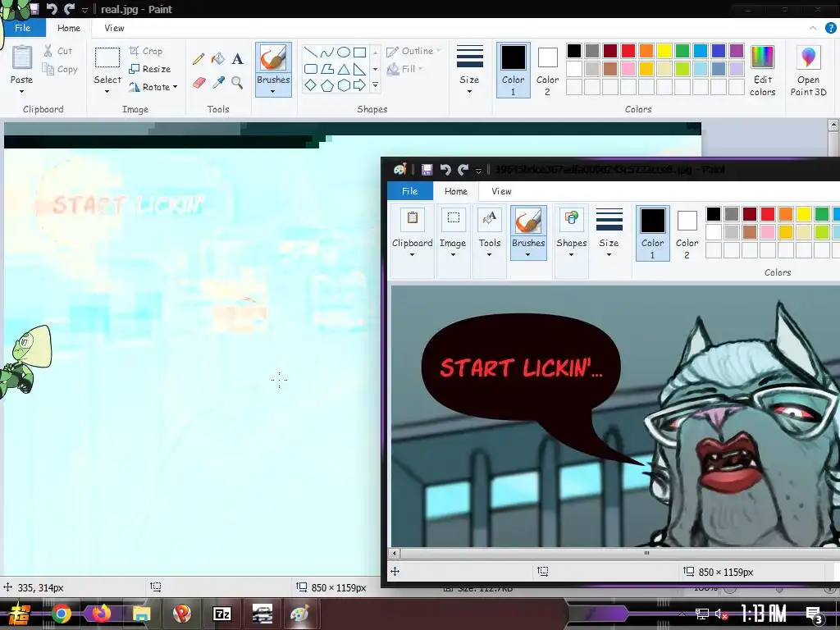Pick the Right arrow shape

(x=359, y=85)
